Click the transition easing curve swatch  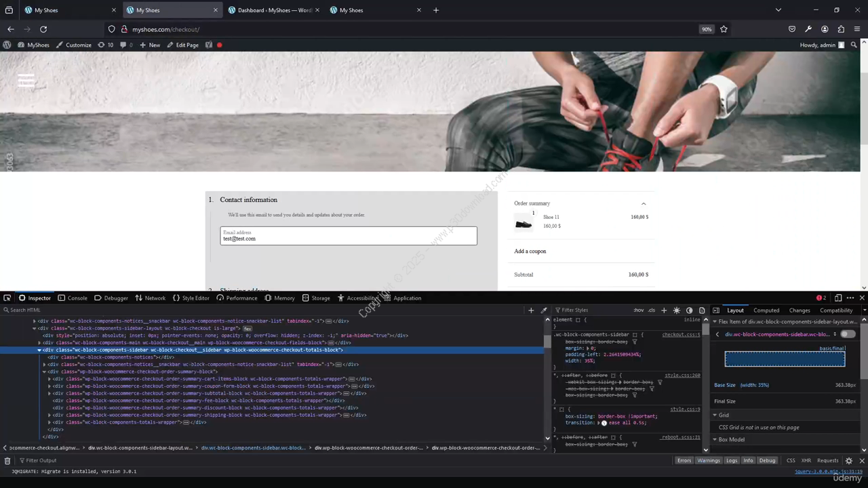(604, 423)
